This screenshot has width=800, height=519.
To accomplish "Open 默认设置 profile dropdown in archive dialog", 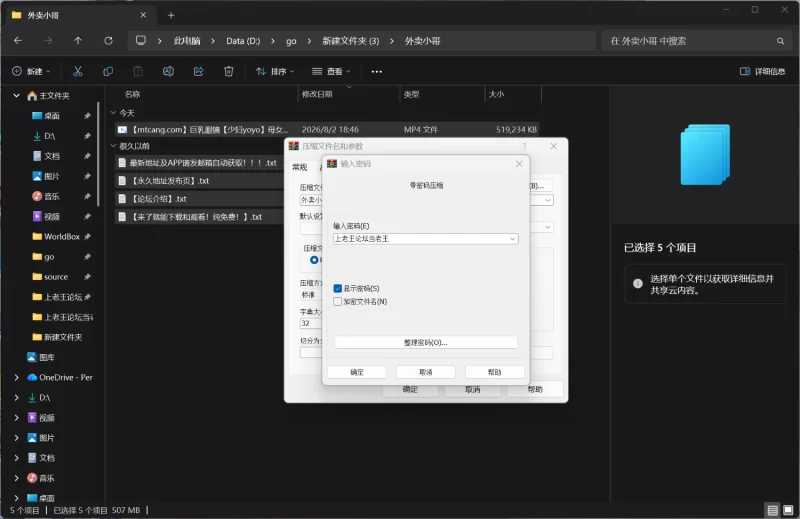I will [x=547, y=227].
